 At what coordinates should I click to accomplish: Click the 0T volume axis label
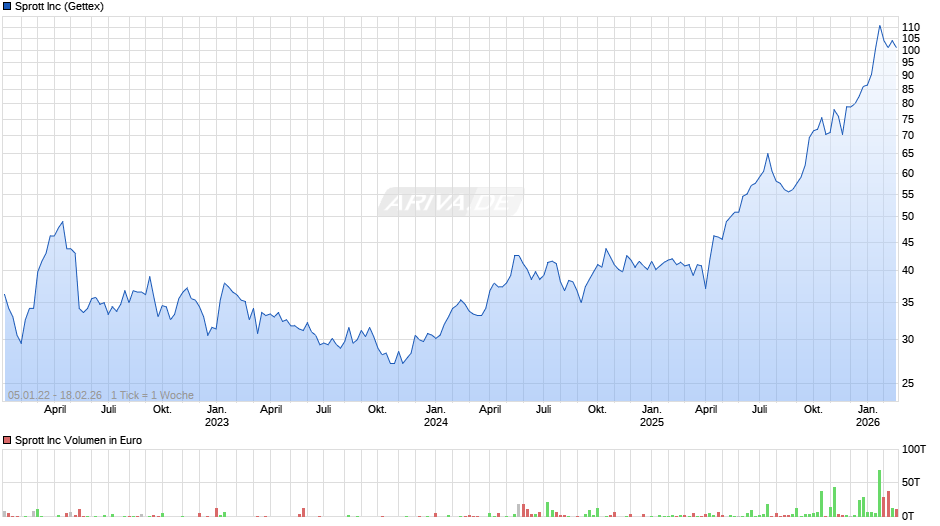(x=908, y=516)
